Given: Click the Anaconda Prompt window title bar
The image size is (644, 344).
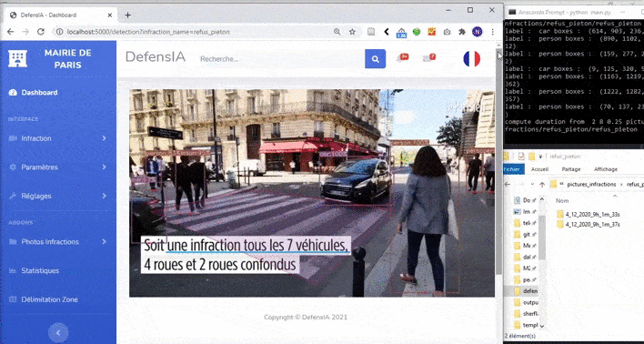Looking at the screenshot, I should click(574, 12).
